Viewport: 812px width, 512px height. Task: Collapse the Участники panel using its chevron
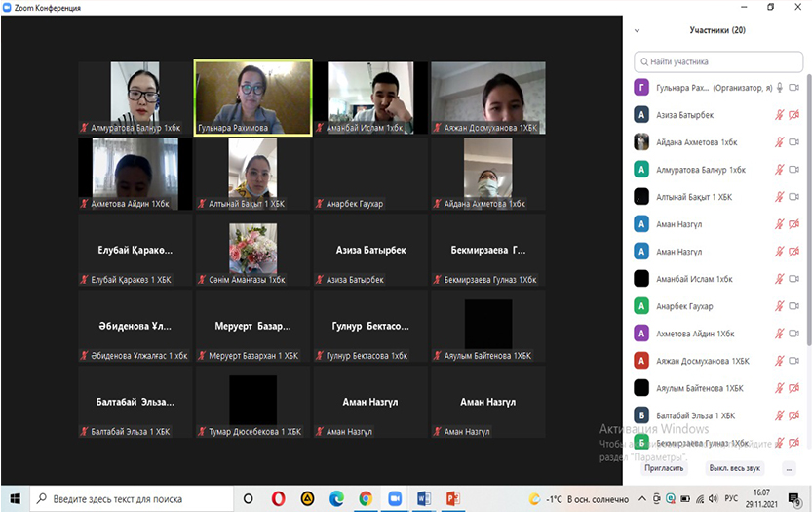point(637,30)
